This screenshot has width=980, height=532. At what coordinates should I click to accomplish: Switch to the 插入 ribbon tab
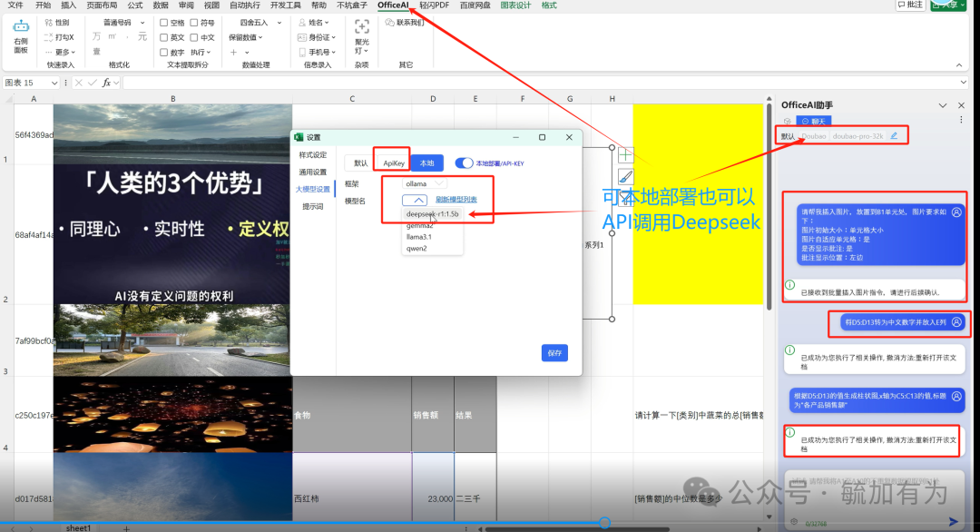pos(69,5)
